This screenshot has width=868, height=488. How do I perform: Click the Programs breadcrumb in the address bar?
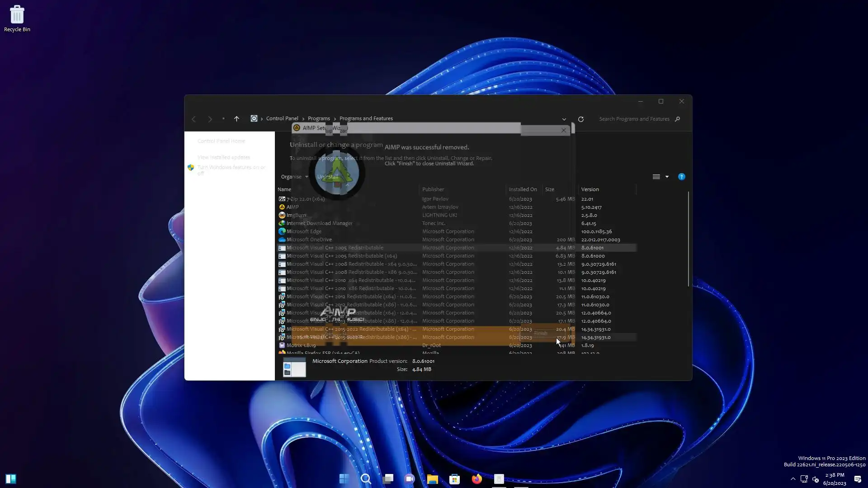click(x=319, y=118)
